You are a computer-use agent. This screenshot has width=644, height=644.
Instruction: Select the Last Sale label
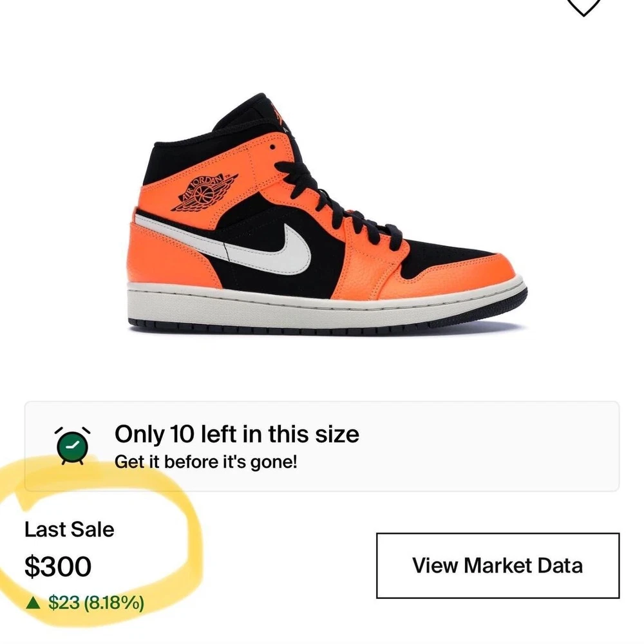click(69, 529)
